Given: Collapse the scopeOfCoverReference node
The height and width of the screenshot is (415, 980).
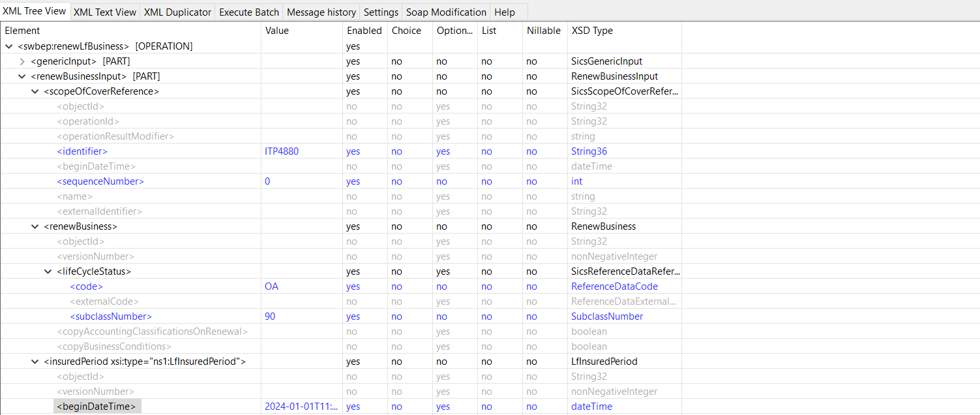Looking at the screenshot, I should pos(35,91).
